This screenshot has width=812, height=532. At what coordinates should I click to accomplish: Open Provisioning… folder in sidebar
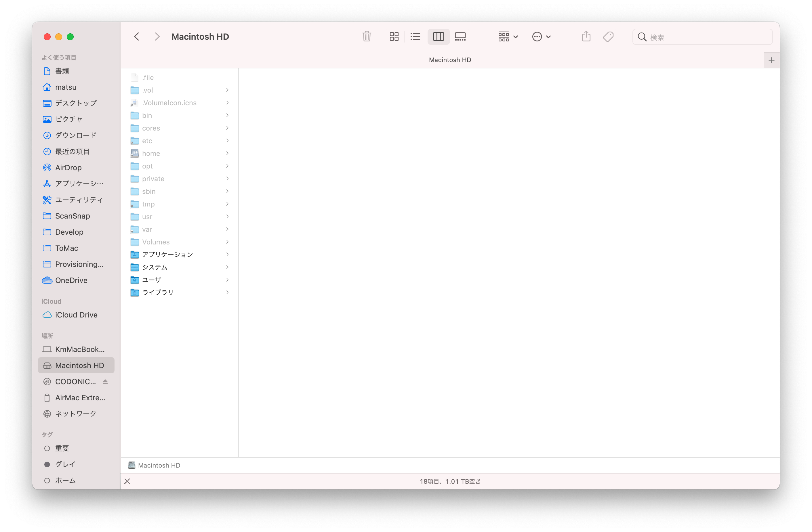pyautogui.click(x=76, y=264)
